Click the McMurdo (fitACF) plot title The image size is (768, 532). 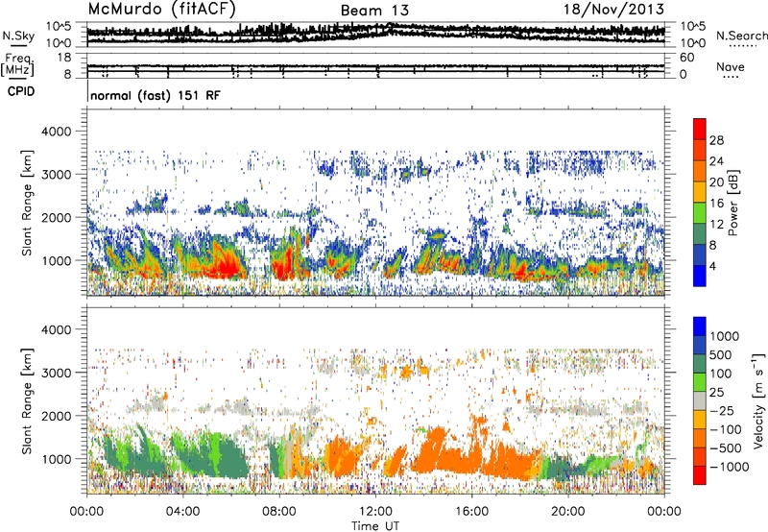[161, 10]
